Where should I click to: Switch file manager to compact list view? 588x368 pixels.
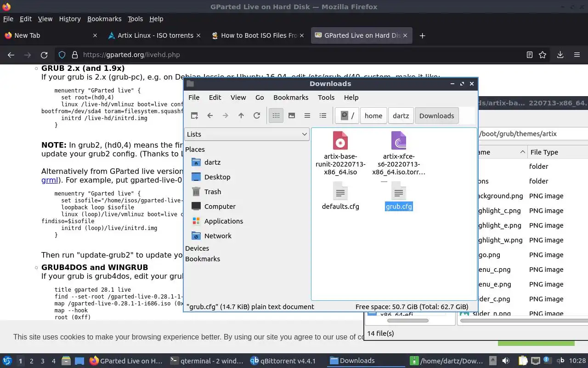click(x=307, y=115)
